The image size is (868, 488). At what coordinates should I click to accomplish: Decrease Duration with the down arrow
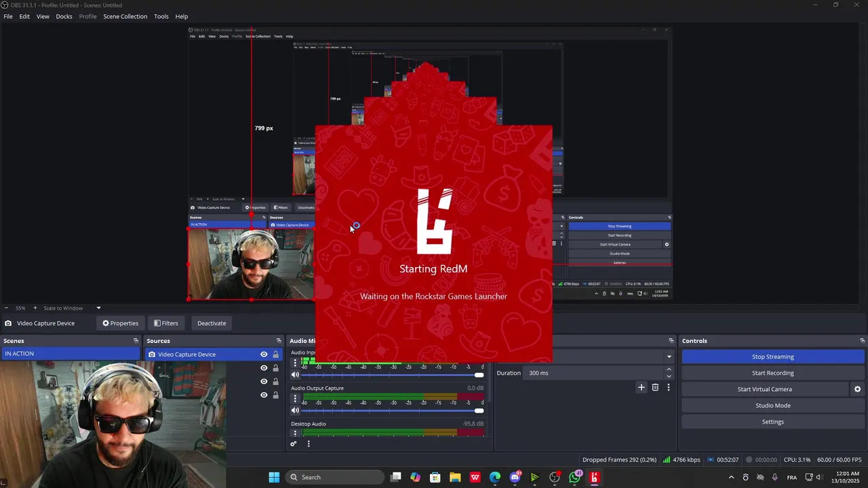point(669,376)
